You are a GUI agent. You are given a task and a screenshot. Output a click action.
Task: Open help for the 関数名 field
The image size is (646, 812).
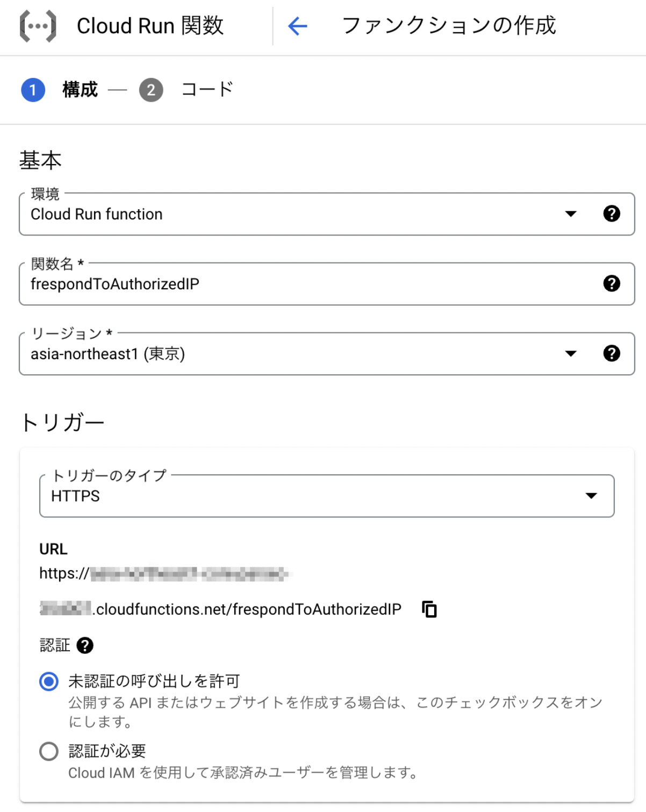612,284
